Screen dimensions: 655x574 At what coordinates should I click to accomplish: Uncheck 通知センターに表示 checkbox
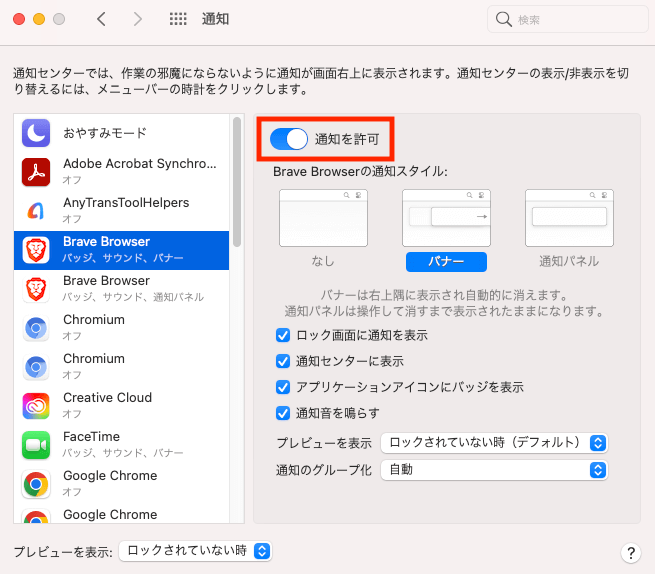tap(283, 361)
